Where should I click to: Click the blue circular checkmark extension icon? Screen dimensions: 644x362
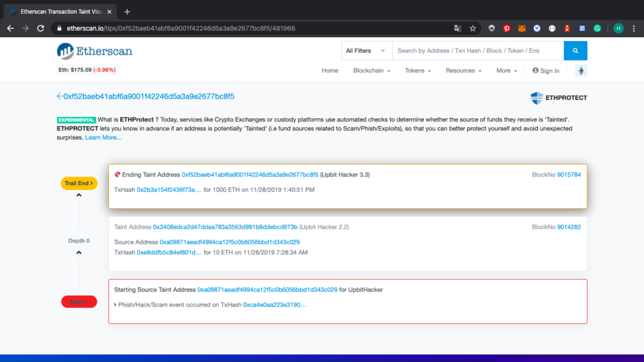point(537,28)
